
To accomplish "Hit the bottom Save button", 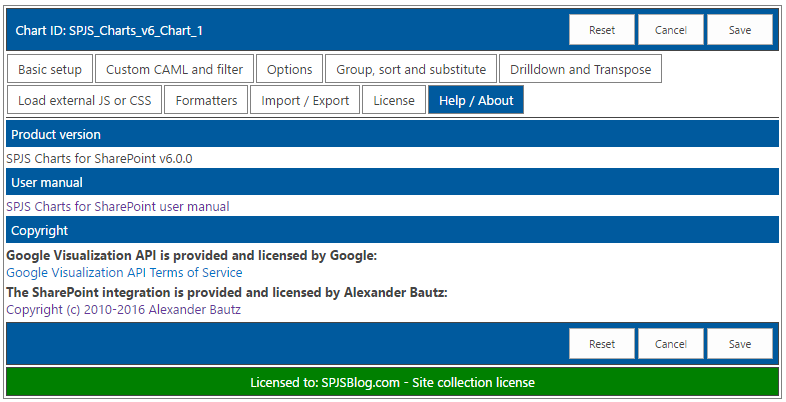I will point(740,344).
